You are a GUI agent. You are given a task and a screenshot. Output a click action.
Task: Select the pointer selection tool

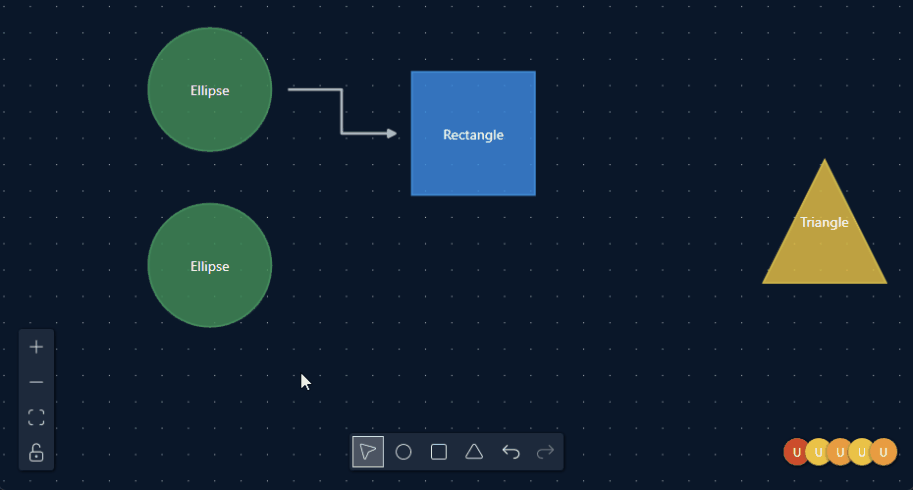tap(368, 452)
